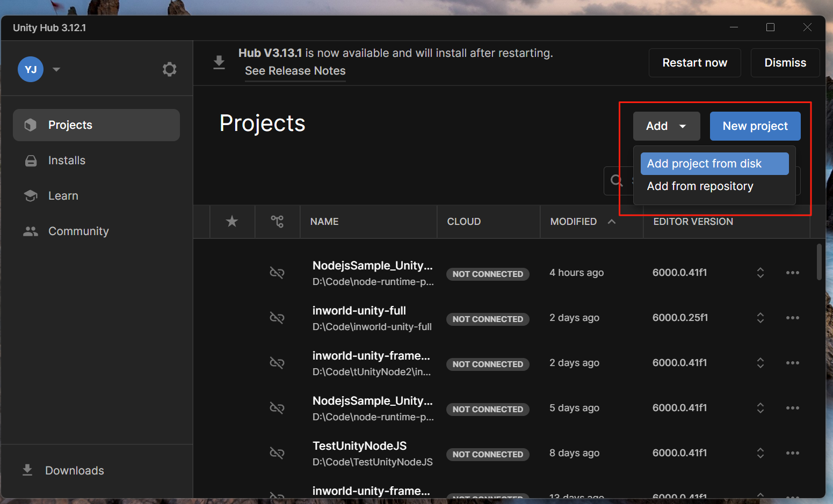The image size is (833, 504).
Task: Open the Add dropdown menu
Action: (x=666, y=126)
